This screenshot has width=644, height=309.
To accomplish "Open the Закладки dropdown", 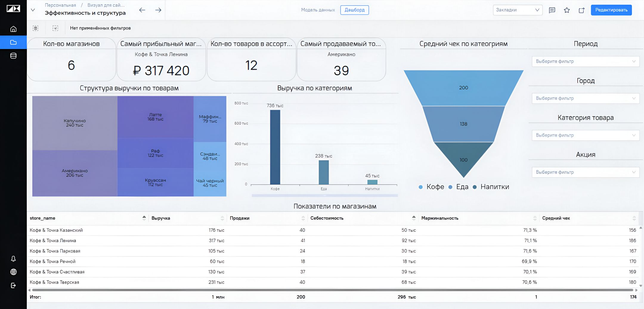I will click(518, 10).
